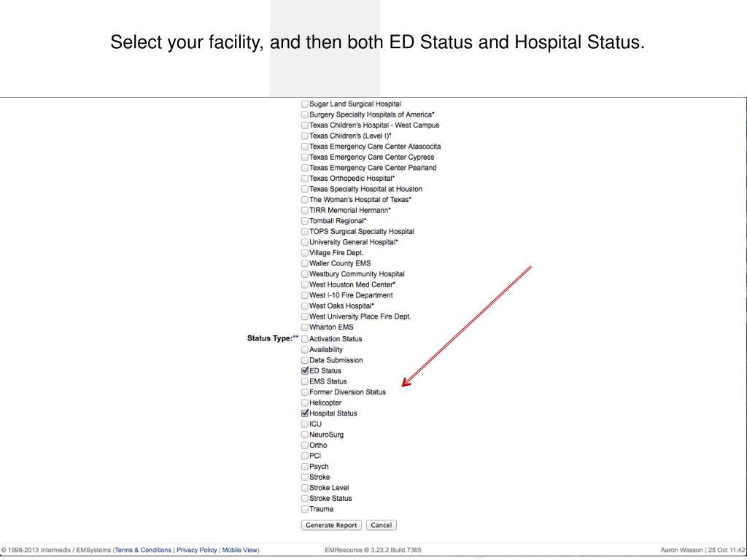Click the Cancel button
This screenshot has width=747, height=560.
pyautogui.click(x=381, y=525)
